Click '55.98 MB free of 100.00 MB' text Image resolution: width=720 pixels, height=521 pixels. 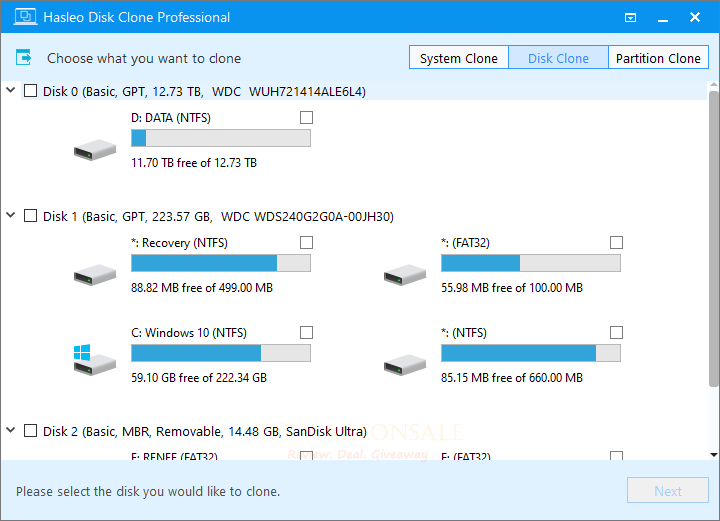512,287
